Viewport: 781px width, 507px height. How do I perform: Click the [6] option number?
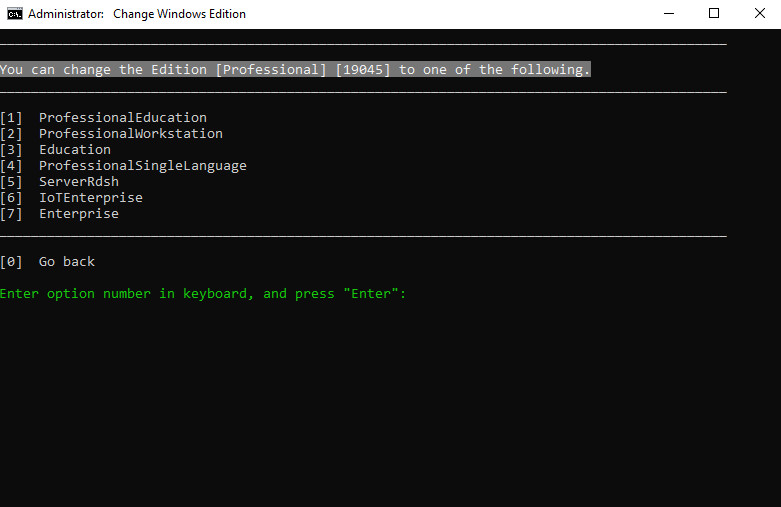11,198
